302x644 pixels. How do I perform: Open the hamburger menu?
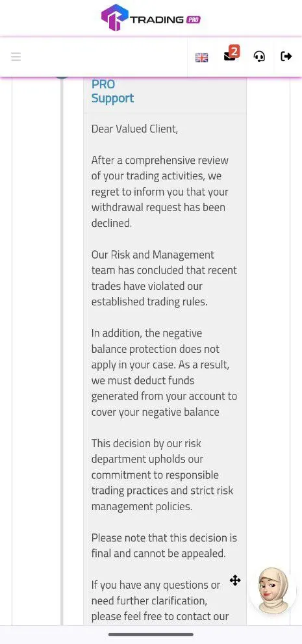pyautogui.click(x=16, y=57)
